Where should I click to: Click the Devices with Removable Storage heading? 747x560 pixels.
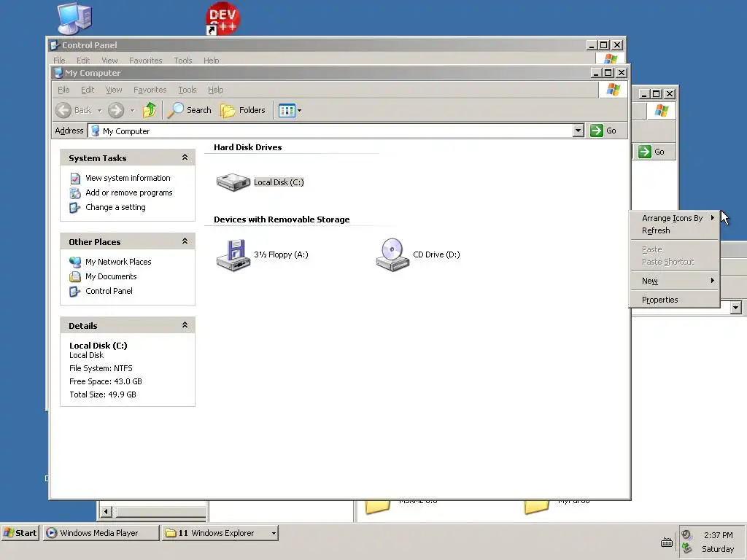282,219
